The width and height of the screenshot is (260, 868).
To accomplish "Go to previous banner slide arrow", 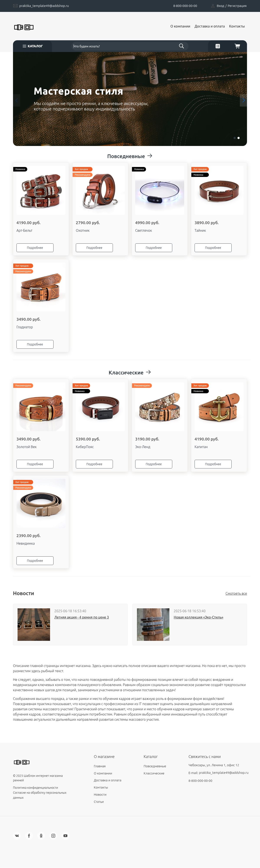I will 16,100.
